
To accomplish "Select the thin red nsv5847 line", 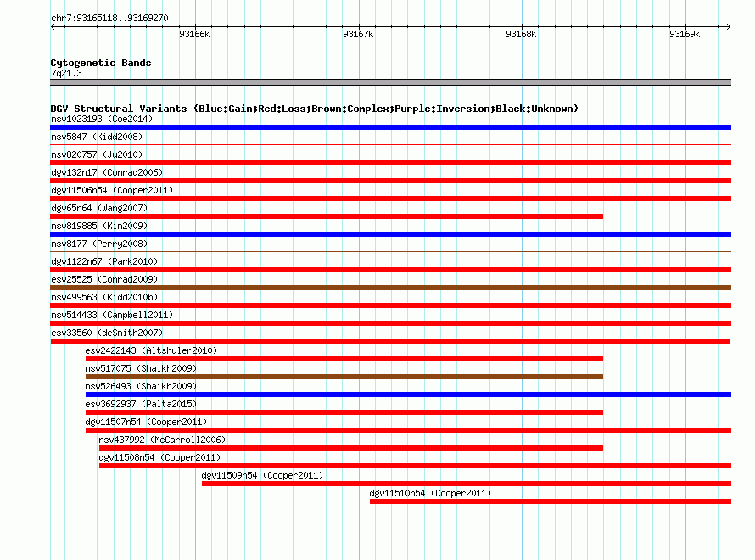I will tap(390, 144).
